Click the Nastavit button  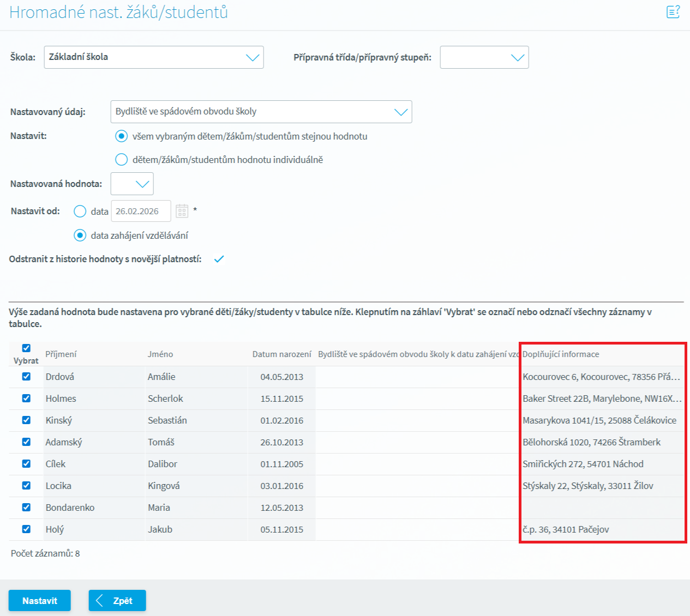click(x=40, y=601)
